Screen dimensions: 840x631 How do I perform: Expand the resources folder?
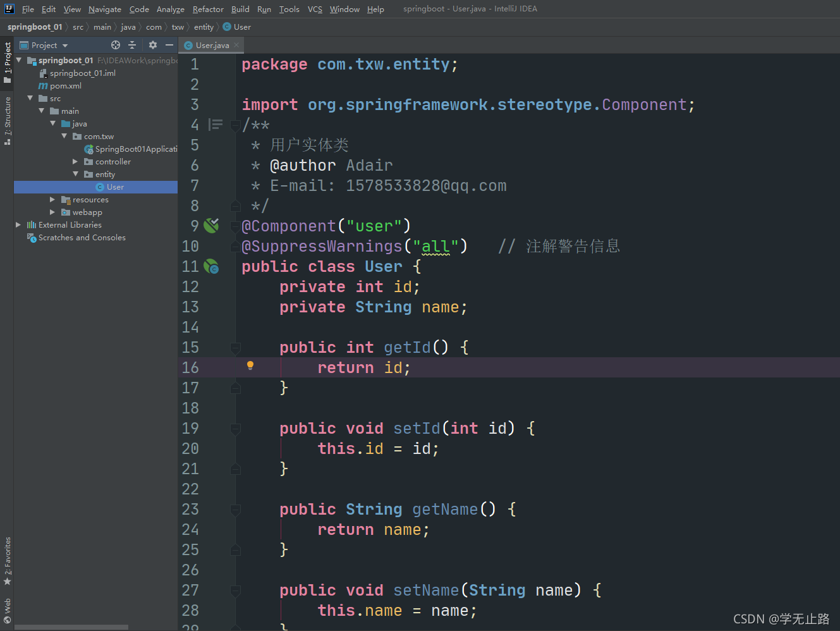pyautogui.click(x=53, y=200)
